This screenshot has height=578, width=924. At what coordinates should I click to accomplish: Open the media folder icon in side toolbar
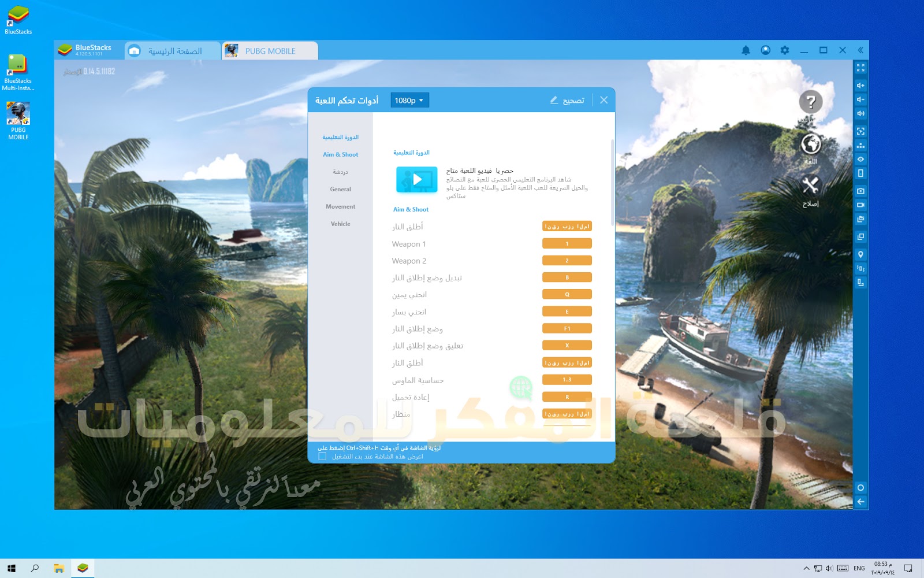pyautogui.click(x=860, y=219)
